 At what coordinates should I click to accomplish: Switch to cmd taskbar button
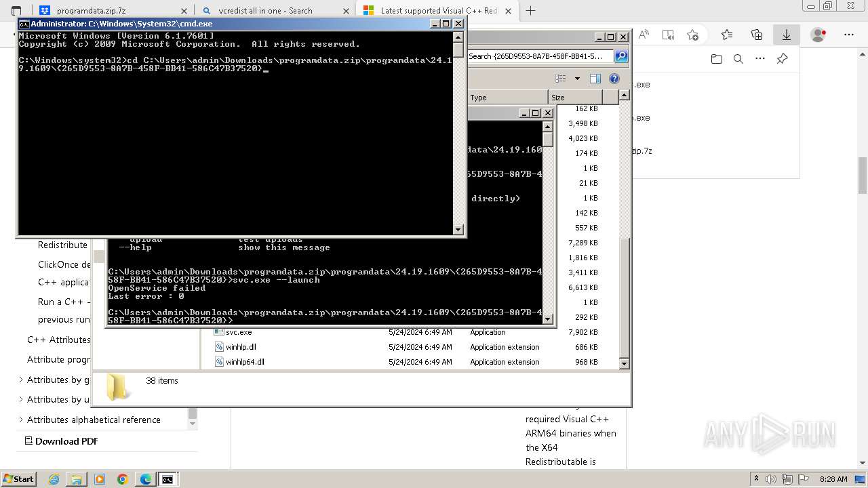(167, 479)
